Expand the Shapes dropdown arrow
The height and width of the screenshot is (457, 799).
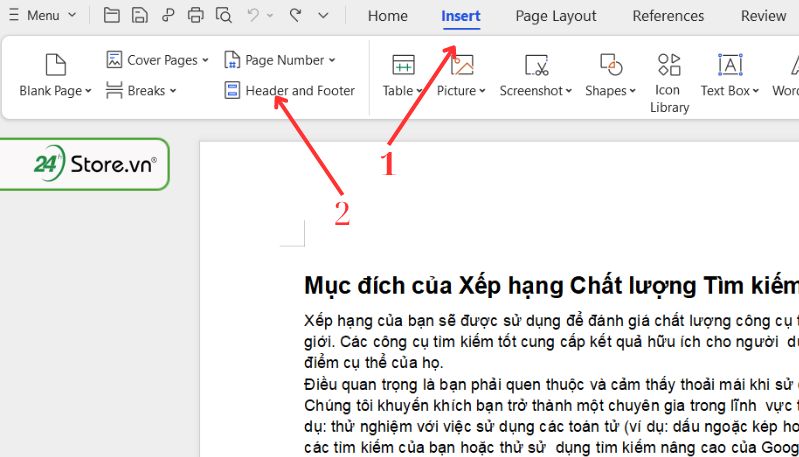coord(632,91)
